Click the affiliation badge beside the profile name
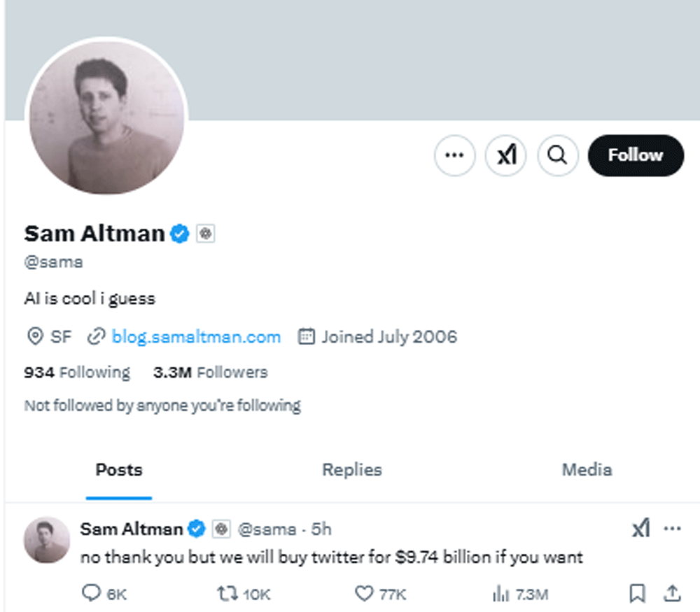Screen dimensions: 700x612 pos(205,234)
